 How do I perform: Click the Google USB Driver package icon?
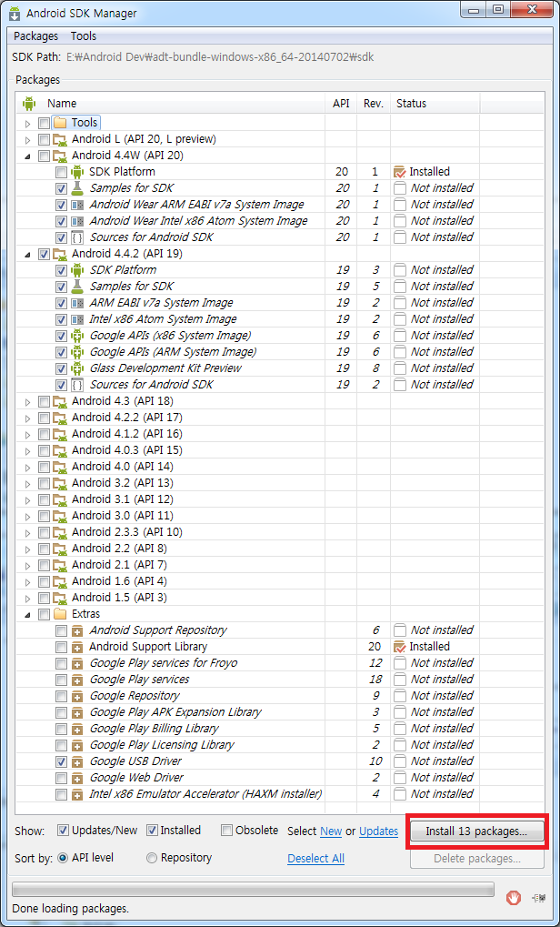[x=77, y=761]
